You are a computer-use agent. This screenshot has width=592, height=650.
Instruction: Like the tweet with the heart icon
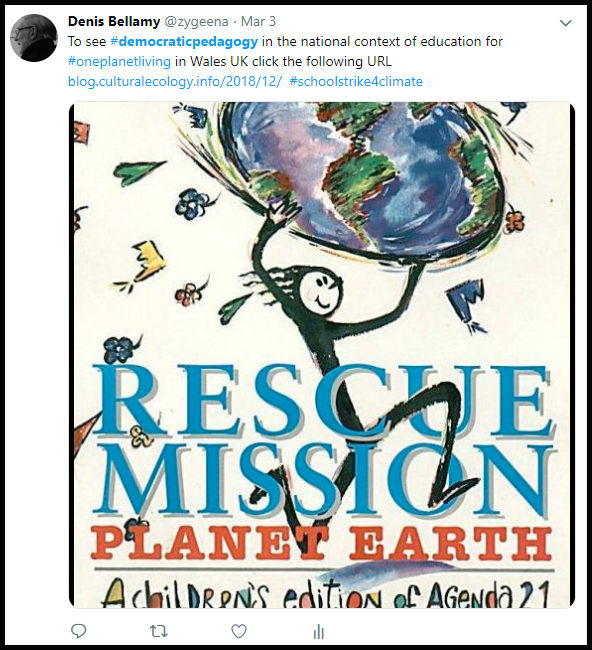239,631
